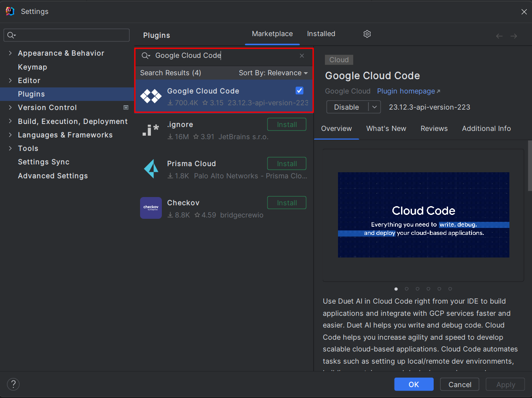Open the Disable button dropdown arrow

pyautogui.click(x=375, y=107)
